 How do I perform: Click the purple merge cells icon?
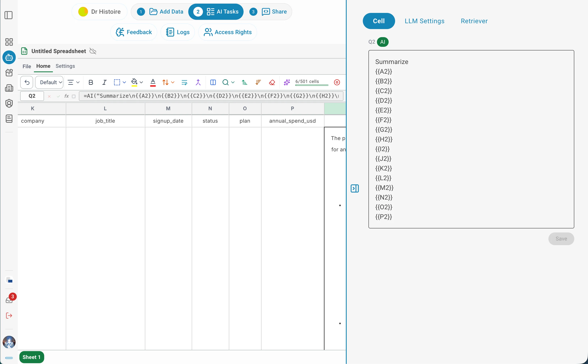pyautogui.click(x=198, y=82)
